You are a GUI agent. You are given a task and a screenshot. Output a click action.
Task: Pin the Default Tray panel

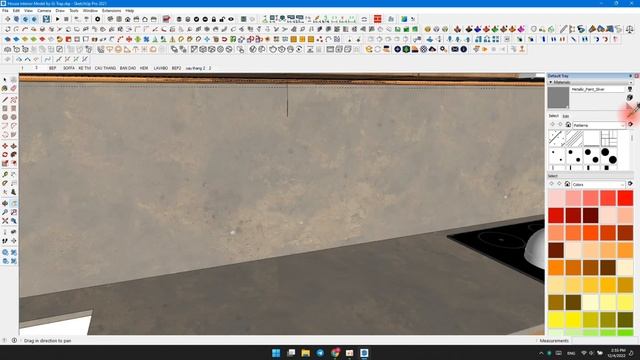(631, 76)
